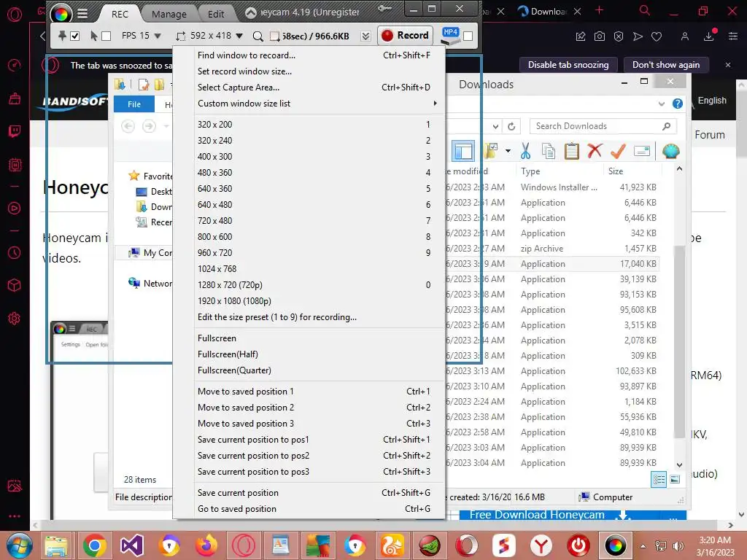Click the MP4 output format icon
This screenshot has height=560, width=747.
(x=450, y=36)
